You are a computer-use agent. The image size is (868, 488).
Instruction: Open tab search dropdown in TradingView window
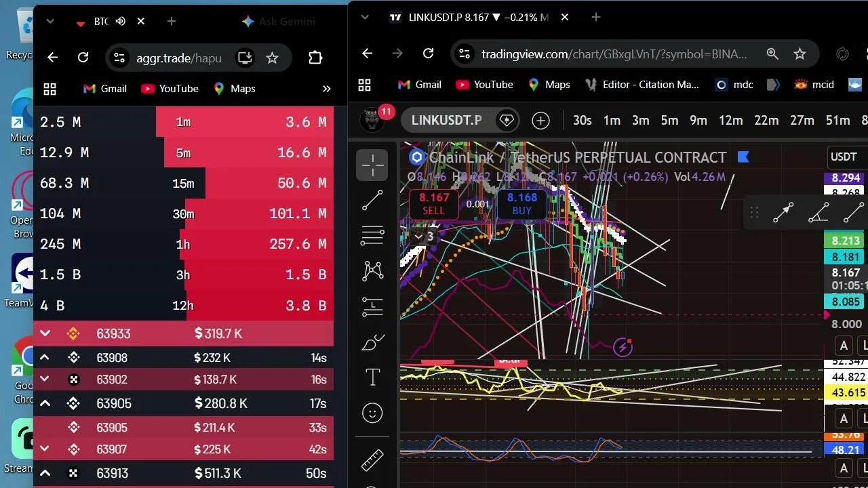(x=365, y=17)
